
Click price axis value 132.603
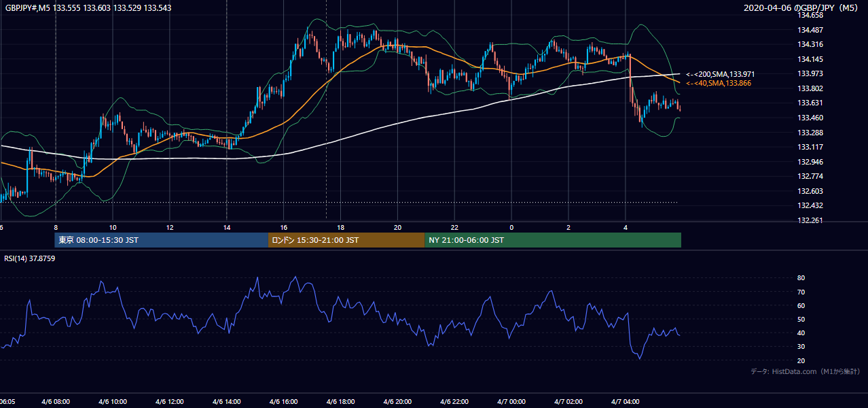(x=810, y=191)
